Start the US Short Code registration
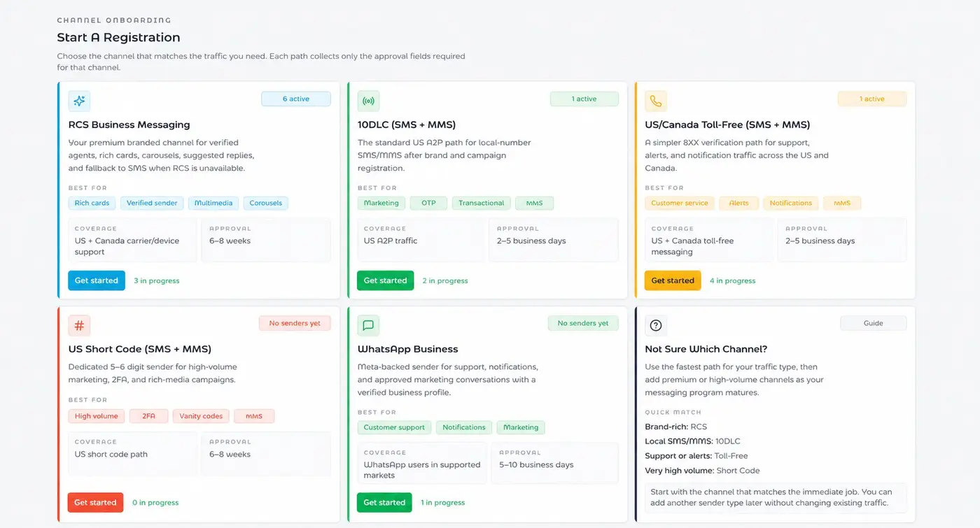The height and width of the screenshot is (528, 980). [x=95, y=502]
